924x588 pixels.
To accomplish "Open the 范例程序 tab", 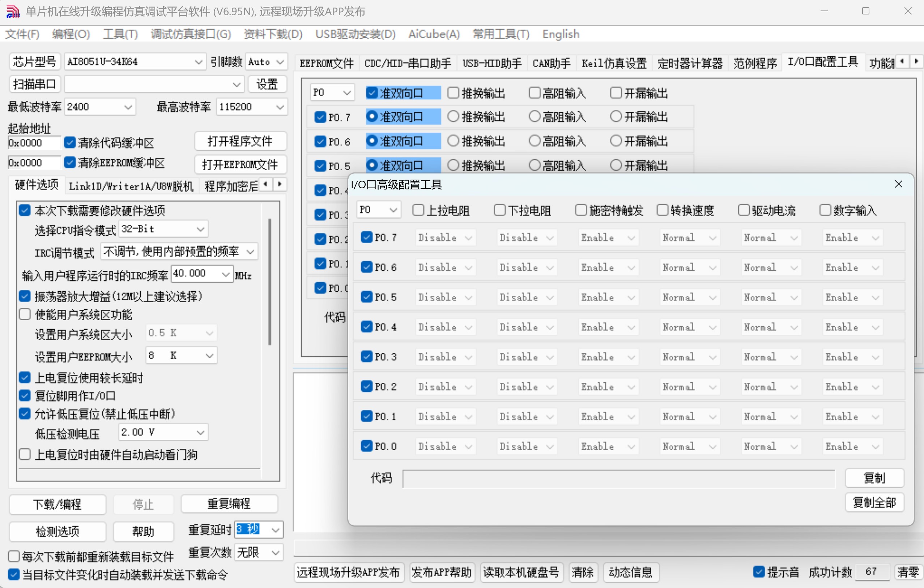I will (x=755, y=63).
